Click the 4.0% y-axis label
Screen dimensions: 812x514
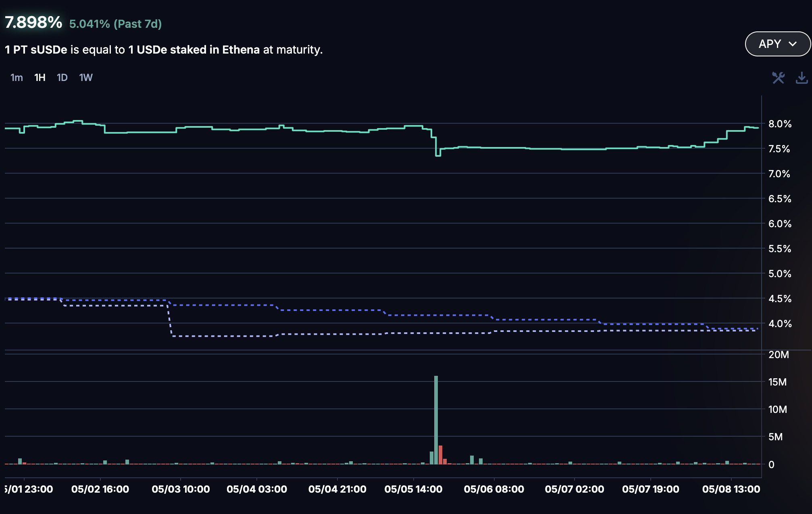pyautogui.click(x=780, y=324)
